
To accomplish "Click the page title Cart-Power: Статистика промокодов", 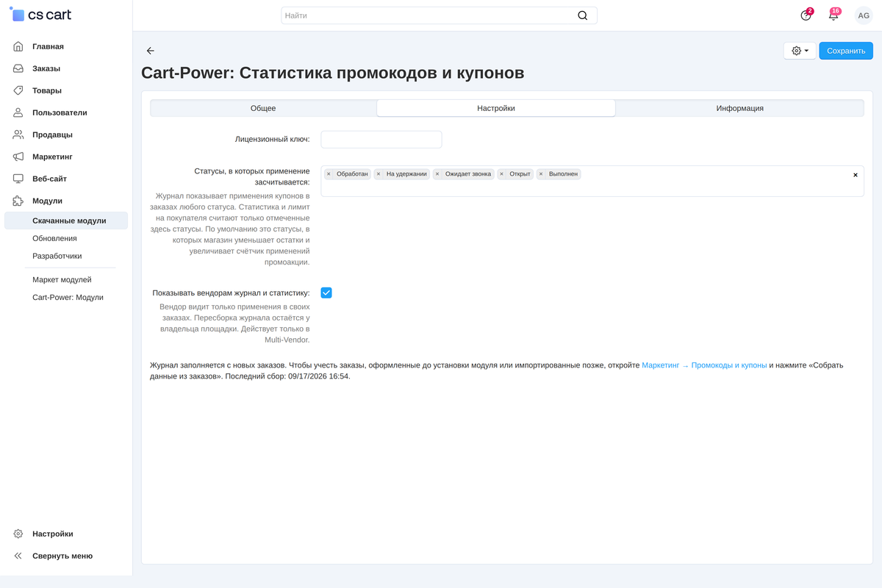I will 332,73.
